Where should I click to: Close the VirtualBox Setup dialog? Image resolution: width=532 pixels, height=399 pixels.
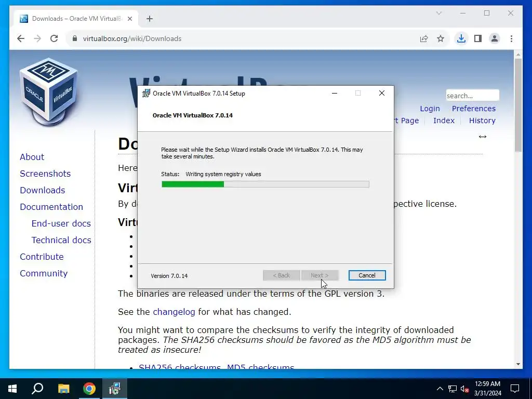pyautogui.click(x=382, y=94)
